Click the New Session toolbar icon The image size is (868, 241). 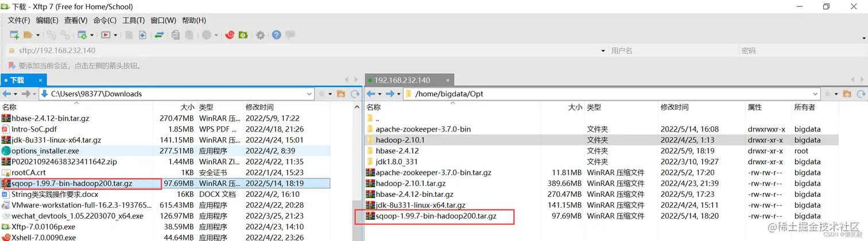(14, 35)
